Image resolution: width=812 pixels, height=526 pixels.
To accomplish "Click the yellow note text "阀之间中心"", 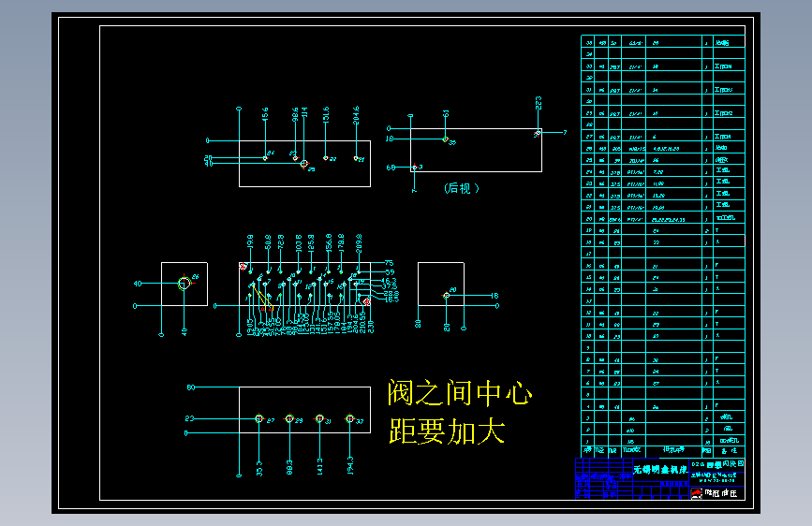I will (x=459, y=392).
